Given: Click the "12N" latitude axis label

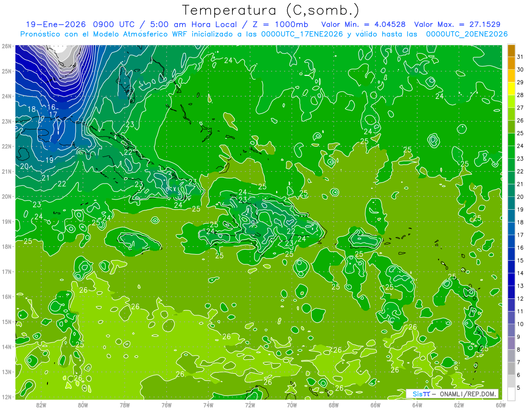Looking at the screenshot, I should (6, 397).
